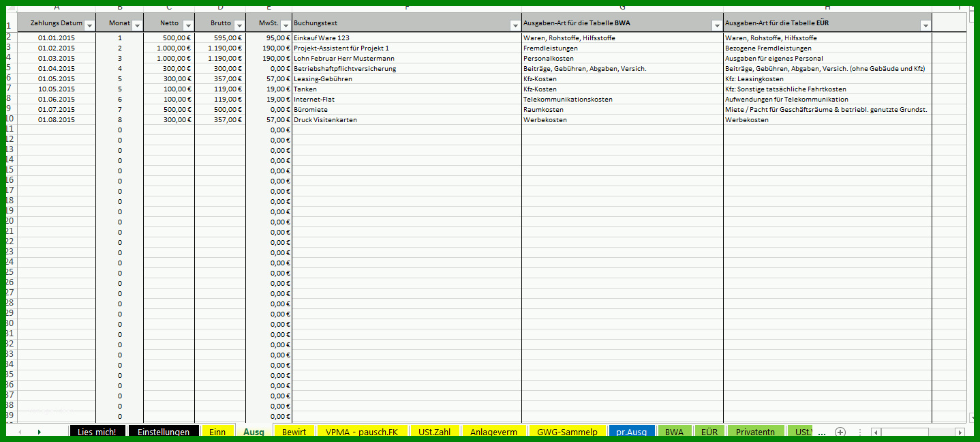The height and width of the screenshot is (442, 980).
Task: Open the GWG-Sammelp sheet tab
Action: coord(567,432)
